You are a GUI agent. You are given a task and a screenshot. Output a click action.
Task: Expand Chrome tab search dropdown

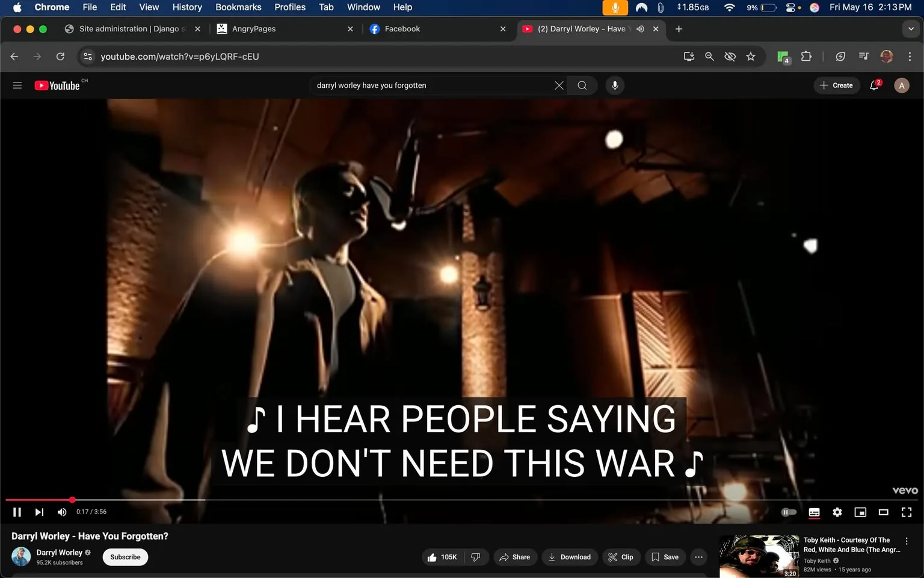pyautogui.click(x=910, y=29)
